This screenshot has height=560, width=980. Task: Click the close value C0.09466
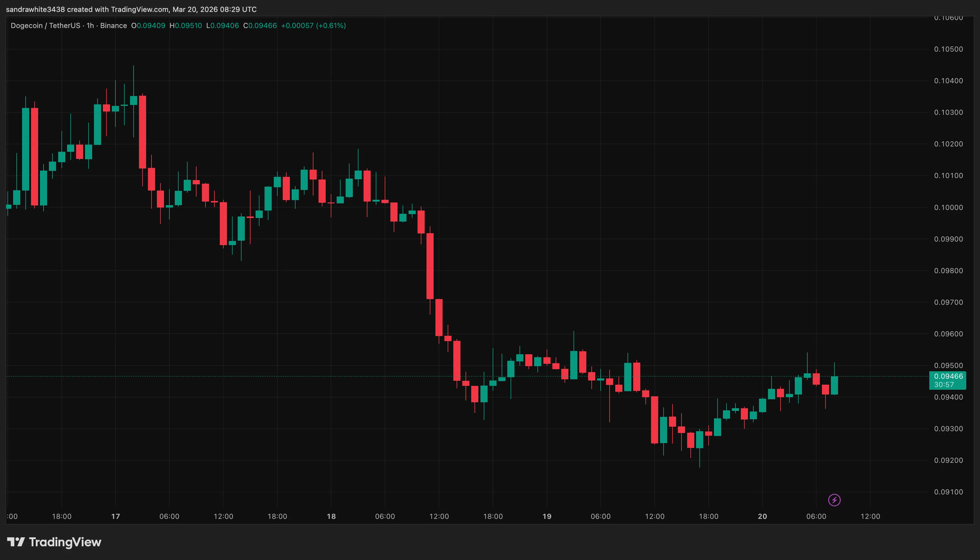click(x=260, y=25)
